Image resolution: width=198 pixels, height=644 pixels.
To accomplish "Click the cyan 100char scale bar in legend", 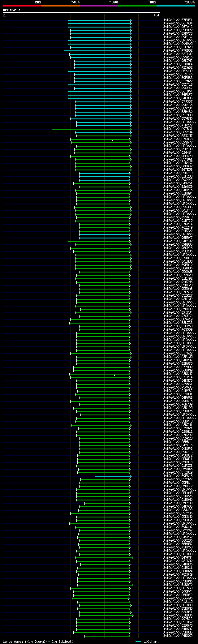I will [139, 642].
